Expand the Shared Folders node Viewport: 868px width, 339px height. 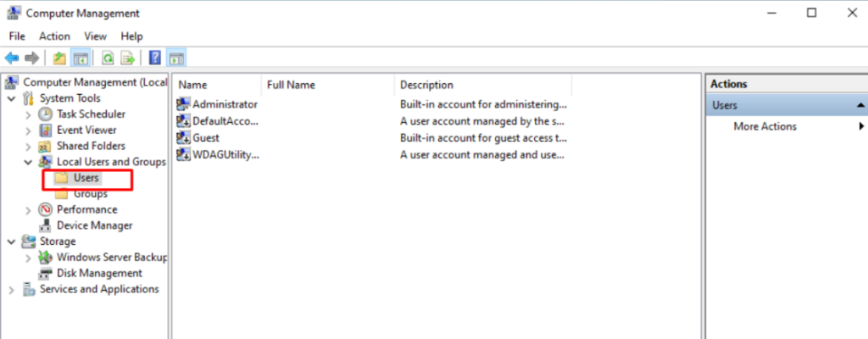28,147
